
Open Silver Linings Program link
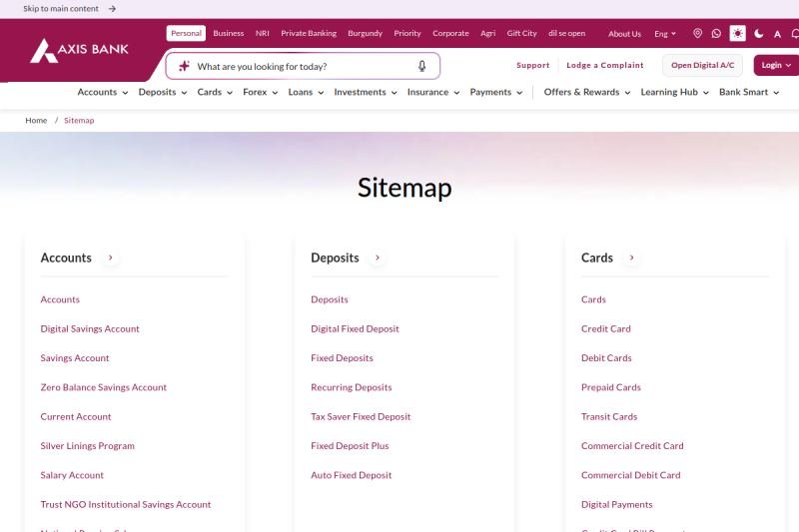pos(88,446)
